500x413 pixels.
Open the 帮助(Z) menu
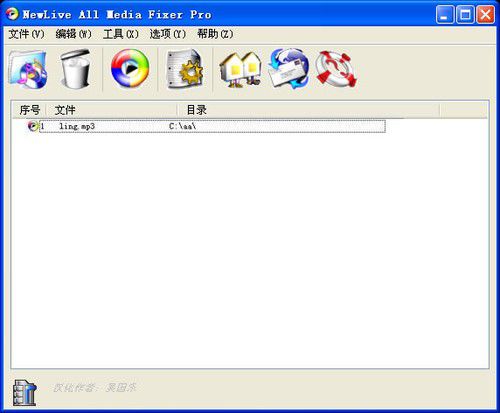215,34
